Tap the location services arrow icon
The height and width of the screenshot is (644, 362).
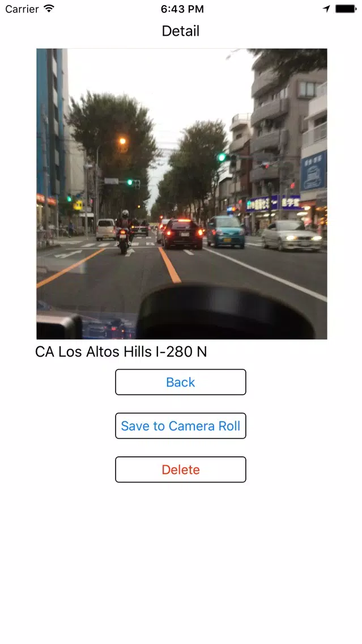pos(326,9)
